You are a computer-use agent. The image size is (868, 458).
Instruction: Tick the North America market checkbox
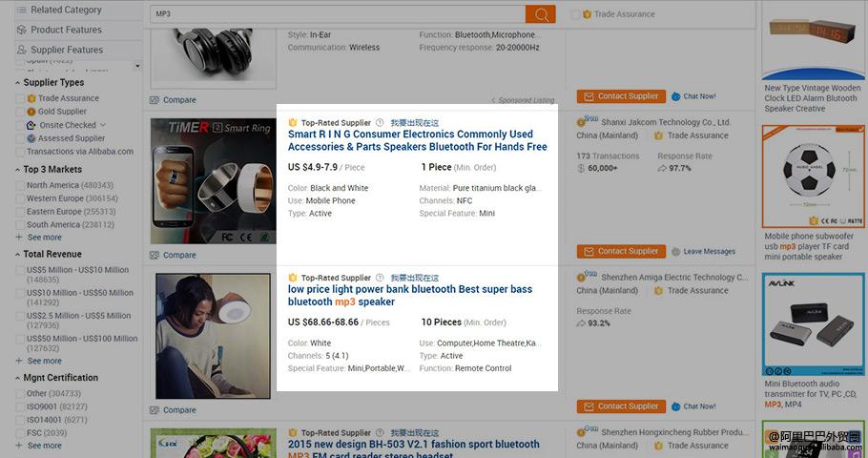[x=20, y=185]
